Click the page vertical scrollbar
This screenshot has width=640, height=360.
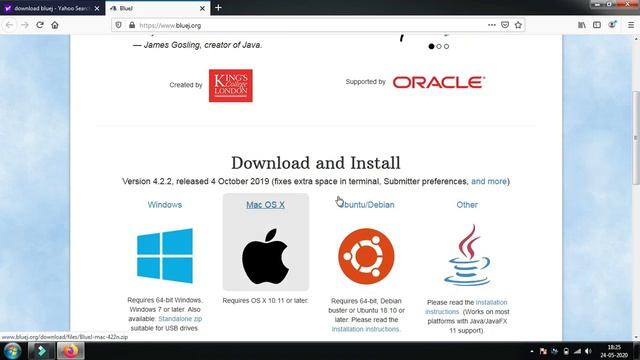[636, 138]
